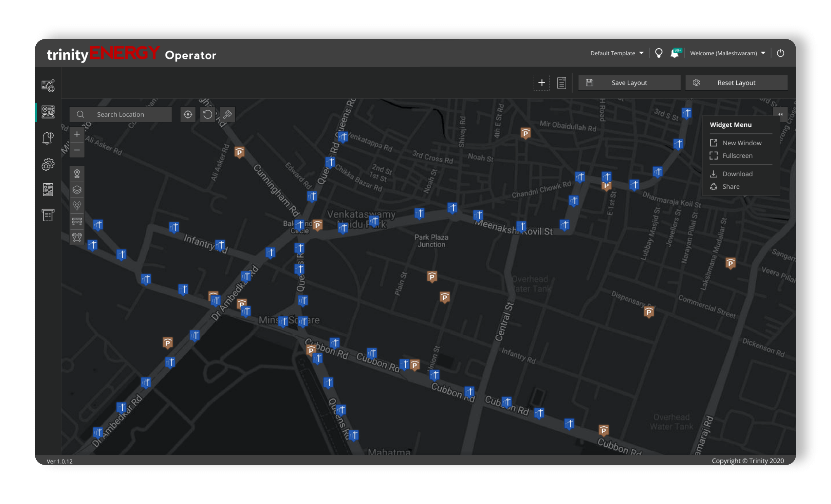Select parking marker on Dispensary Rd
This screenshot has height=504, width=831.
648,312
